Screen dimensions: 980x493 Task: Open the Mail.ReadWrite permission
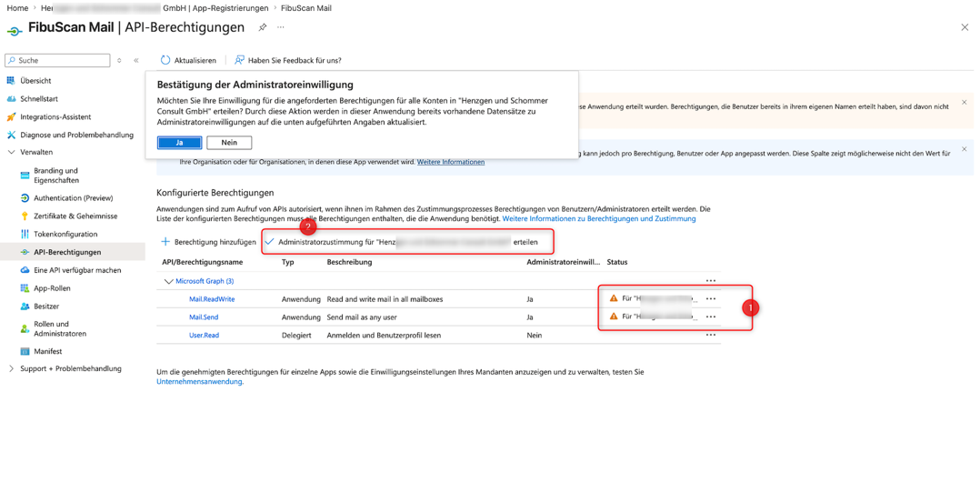pos(212,299)
